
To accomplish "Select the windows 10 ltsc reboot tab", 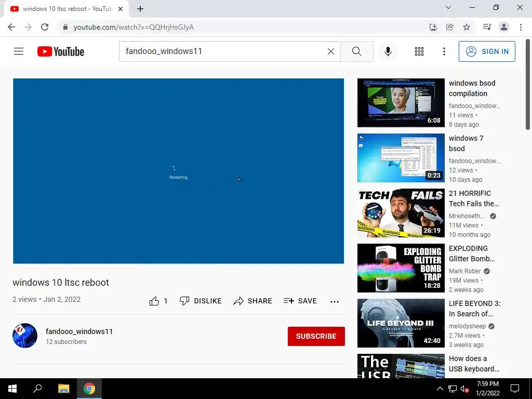I will [67, 9].
